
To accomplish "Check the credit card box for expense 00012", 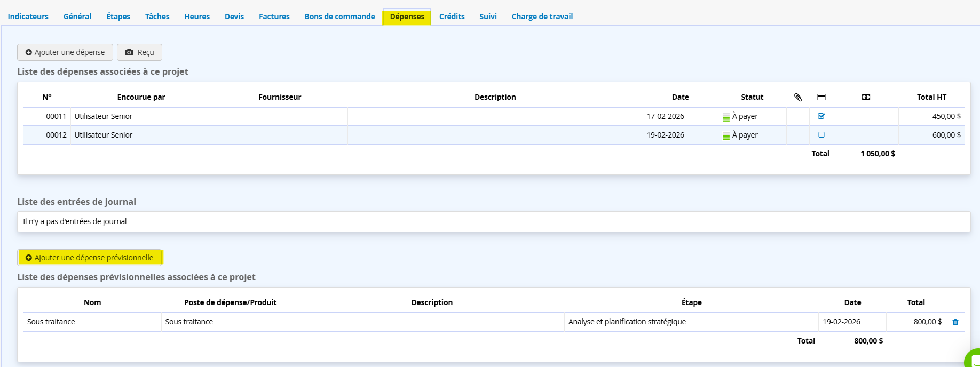I will (x=821, y=135).
